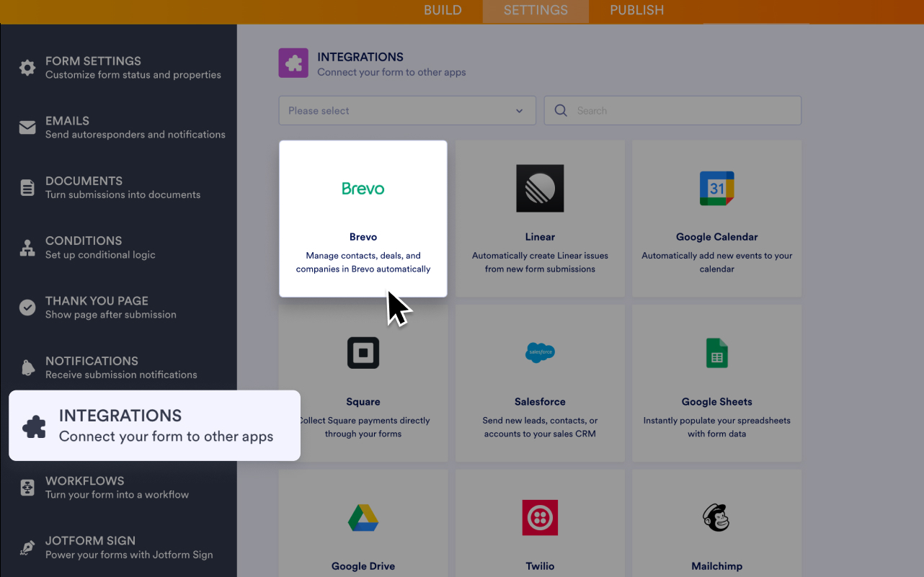This screenshot has width=924, height=577.
Task: Click the search magnifying glass icon
Action: click(561, 110)
